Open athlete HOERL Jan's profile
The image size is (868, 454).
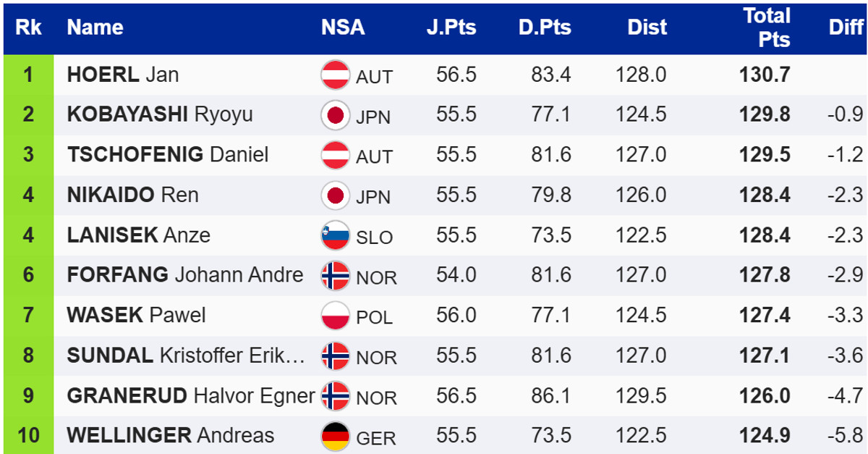point(123,75)
